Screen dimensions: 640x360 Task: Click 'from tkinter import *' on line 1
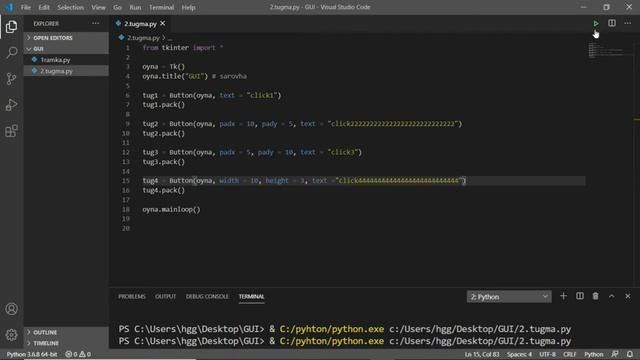(x=182, y=48)
